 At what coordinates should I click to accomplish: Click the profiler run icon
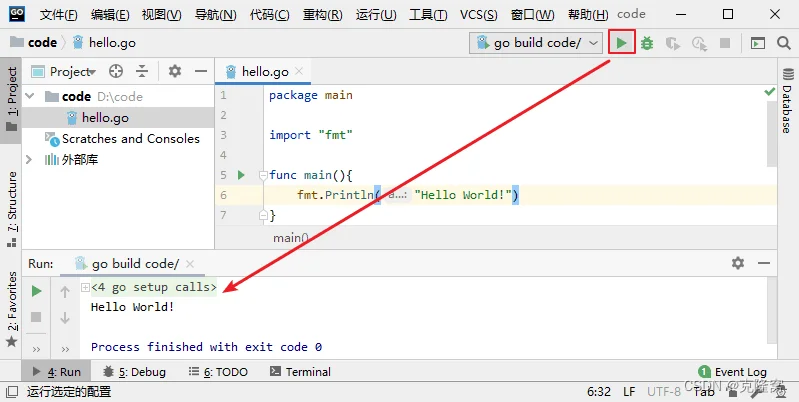click(x=699, y=43)
